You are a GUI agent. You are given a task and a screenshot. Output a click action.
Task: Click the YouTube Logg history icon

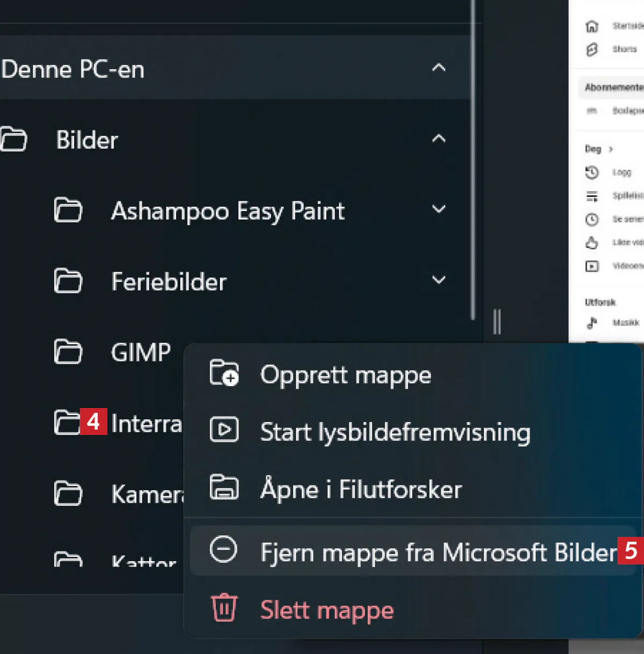pos(591,172)
